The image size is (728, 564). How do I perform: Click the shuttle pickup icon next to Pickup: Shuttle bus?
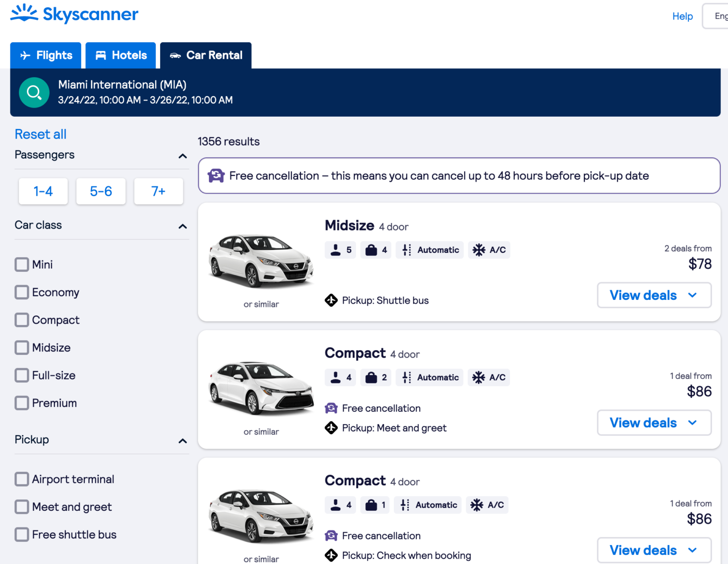(331, 300)
